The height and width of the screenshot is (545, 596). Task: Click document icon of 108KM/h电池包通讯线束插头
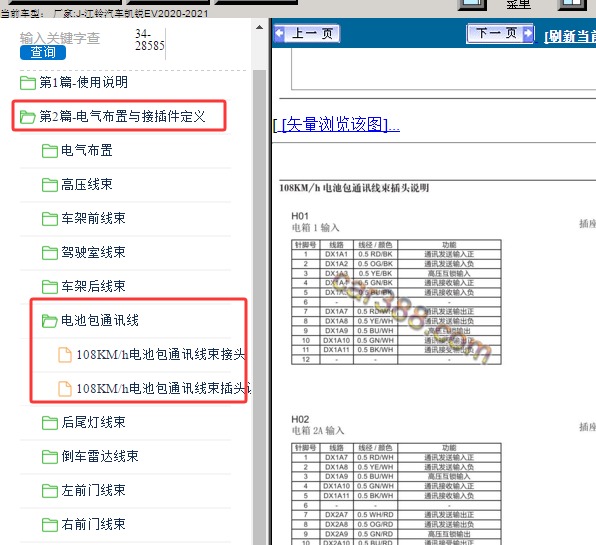click(65, 388)
